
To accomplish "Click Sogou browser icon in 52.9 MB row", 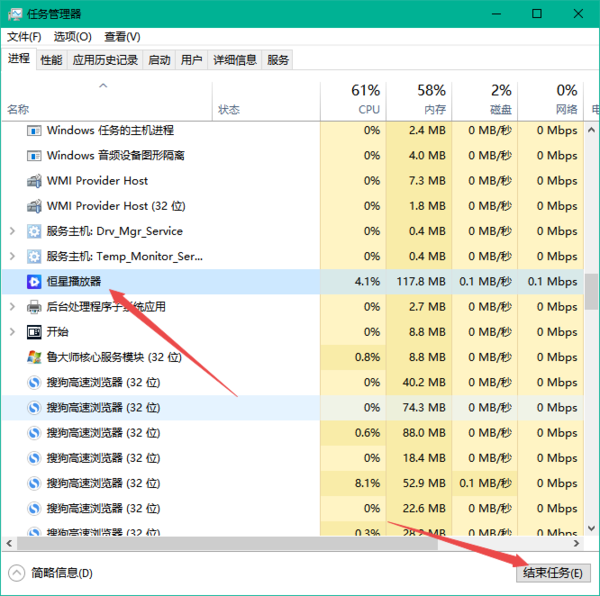I will [34, 484].
